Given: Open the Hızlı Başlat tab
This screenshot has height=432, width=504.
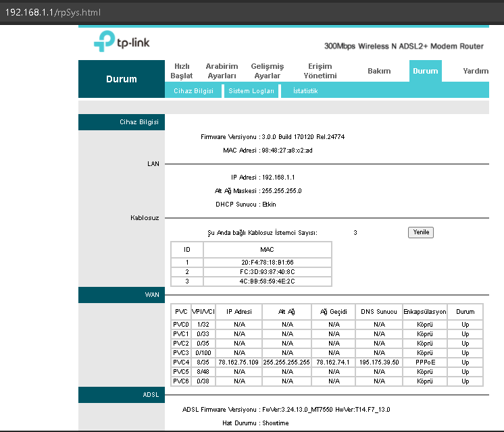Looking at the screenshot, I should pos(182,71).
